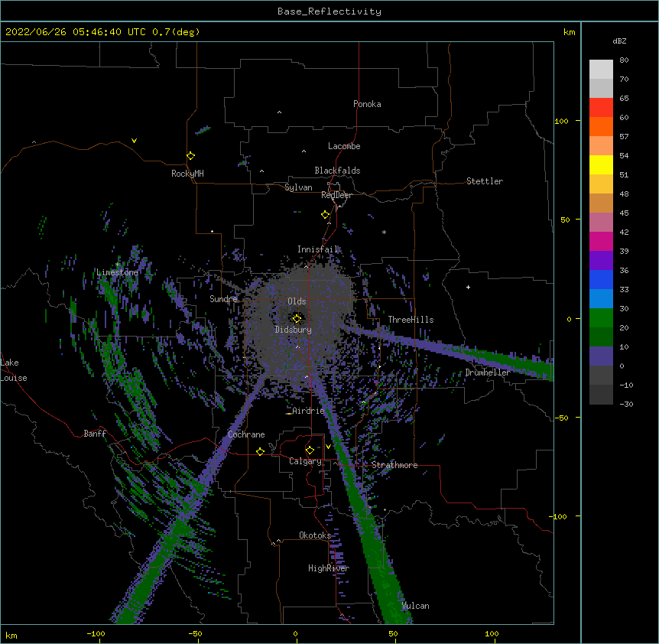Click the HighRiver label
Viewport: 659px width, 644px height.
pyautogui.click(x=329, y=568)
